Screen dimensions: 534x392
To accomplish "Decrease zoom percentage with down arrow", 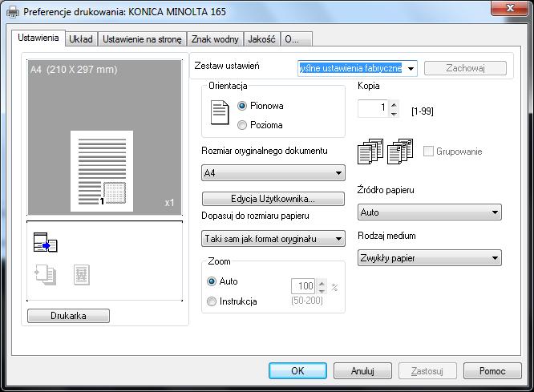I will pos(322,291).
